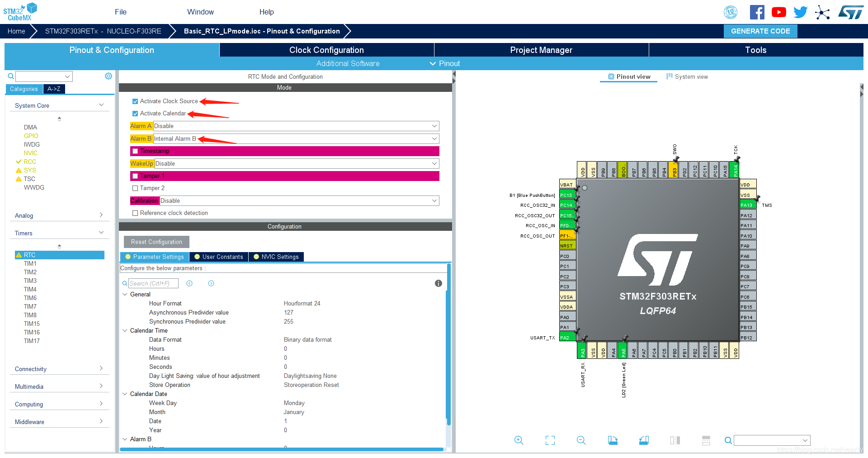Open the Pinout dropdown menu
This screenshot has width=868, height=458.
[x=445, y=63]
